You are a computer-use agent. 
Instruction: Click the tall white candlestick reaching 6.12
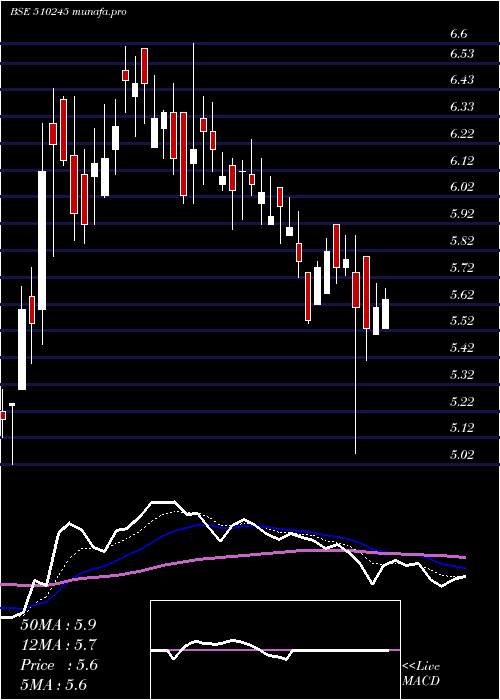tap(42, 240)
